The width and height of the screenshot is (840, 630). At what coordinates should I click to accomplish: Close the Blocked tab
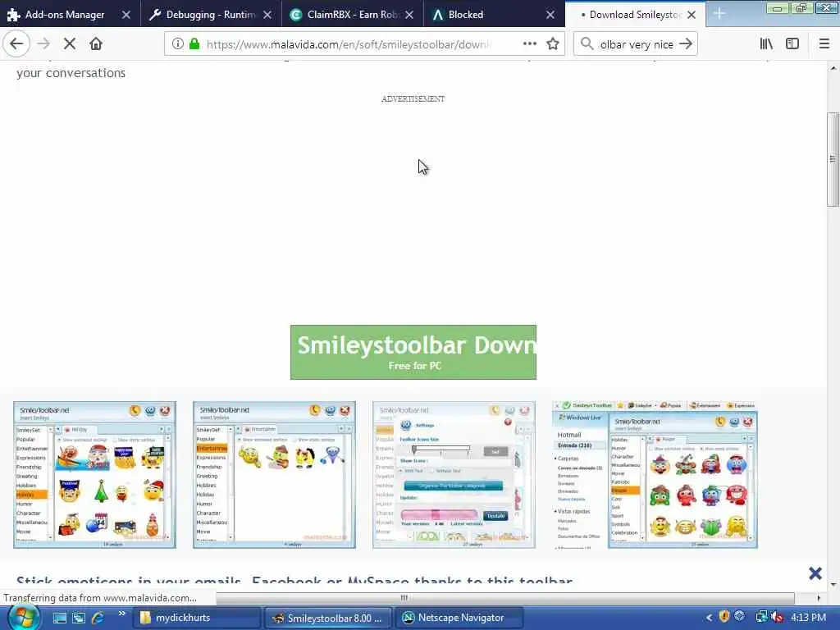550,15
